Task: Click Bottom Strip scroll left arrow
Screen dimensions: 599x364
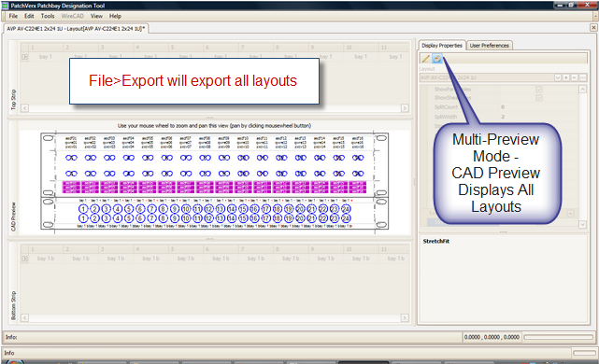Action: [x=24, y=318]
